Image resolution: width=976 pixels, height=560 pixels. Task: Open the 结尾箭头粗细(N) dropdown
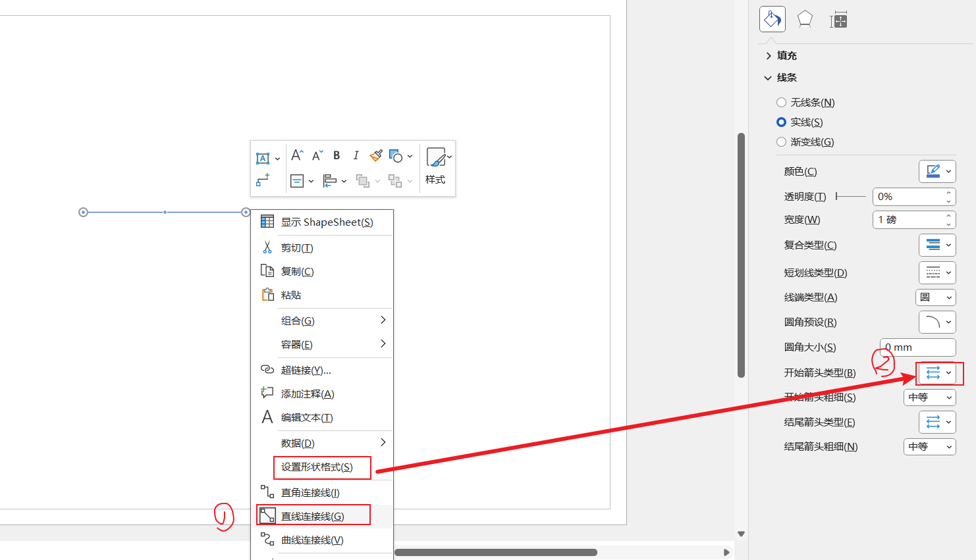[x=929, y=447]
